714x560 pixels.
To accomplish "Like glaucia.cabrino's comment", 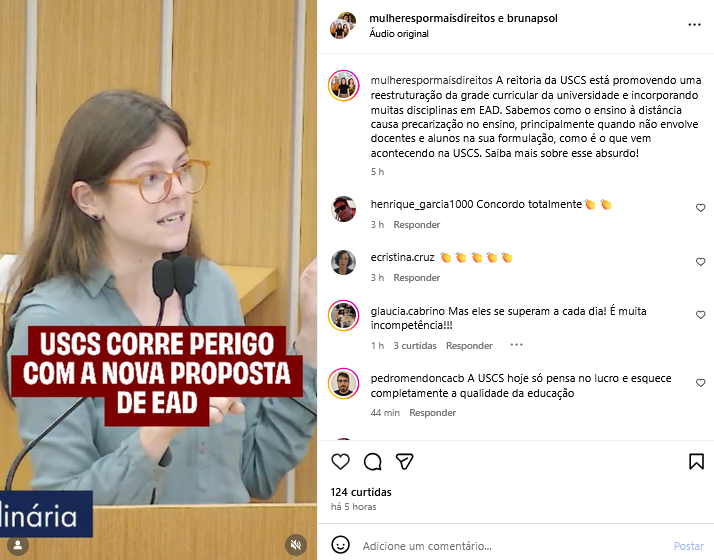I will [x=700, y=315].
